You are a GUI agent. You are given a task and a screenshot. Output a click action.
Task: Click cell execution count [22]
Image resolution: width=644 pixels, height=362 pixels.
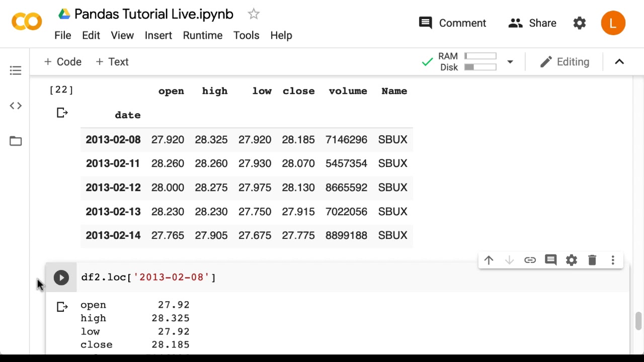pyautogui.click(x=61, y=89)
